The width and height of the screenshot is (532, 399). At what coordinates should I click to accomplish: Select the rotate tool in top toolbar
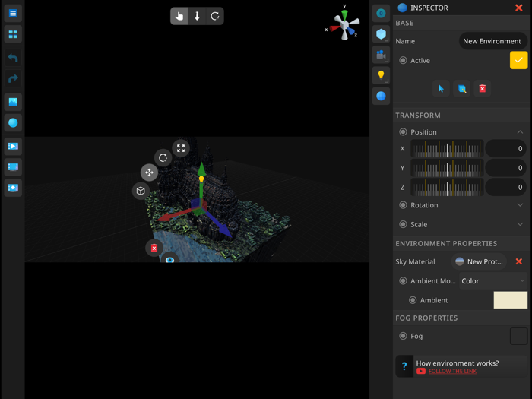pyautogui.click(x=215, y=16)
